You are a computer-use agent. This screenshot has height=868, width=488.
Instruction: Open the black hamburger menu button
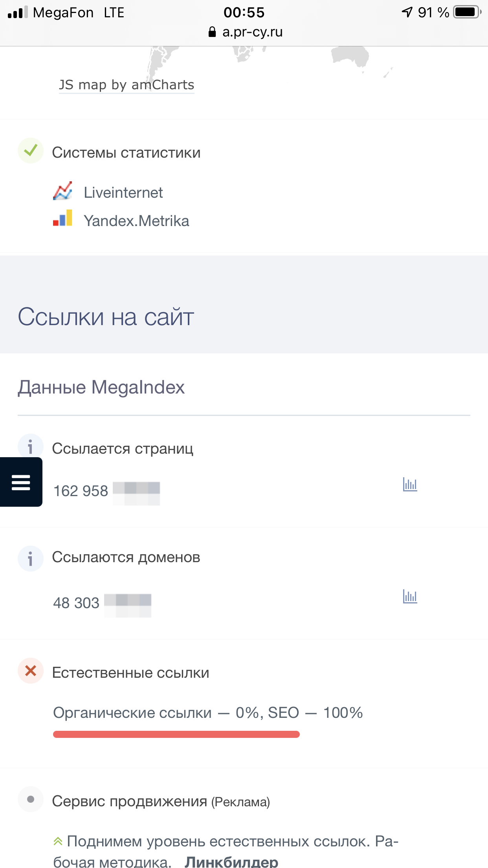(x=21, y=482)
